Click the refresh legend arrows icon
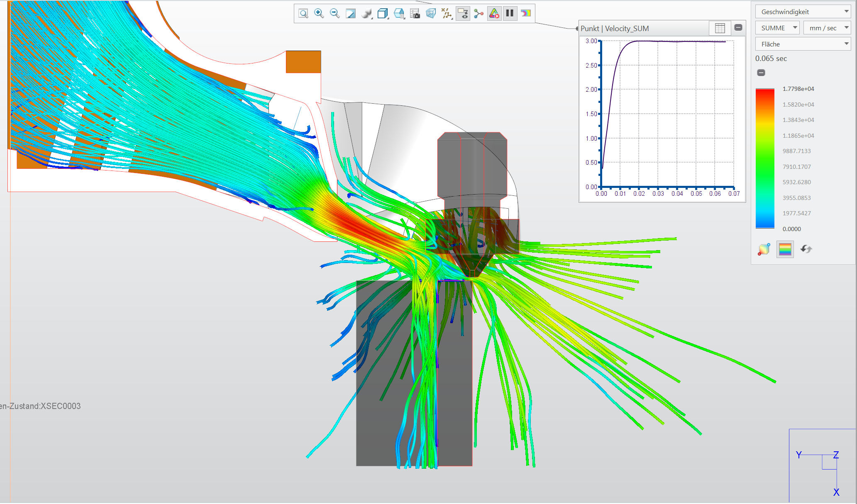This screenshot has height=504, width=857. point(806,249)
